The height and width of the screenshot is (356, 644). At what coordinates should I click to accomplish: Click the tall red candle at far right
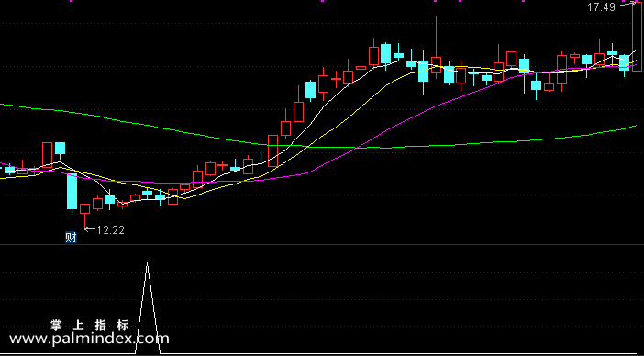[x=637, y=36]
